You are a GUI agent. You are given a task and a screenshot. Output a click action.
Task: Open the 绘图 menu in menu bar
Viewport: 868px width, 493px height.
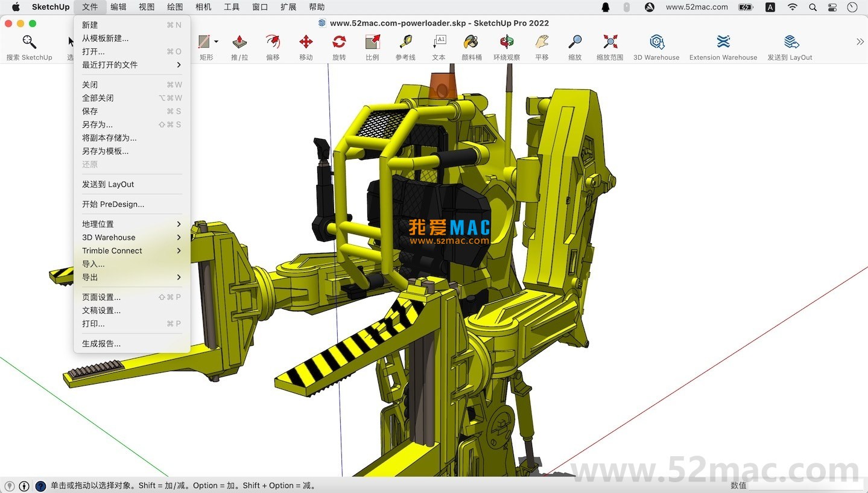pyautogui.click(x=175, y=7)
